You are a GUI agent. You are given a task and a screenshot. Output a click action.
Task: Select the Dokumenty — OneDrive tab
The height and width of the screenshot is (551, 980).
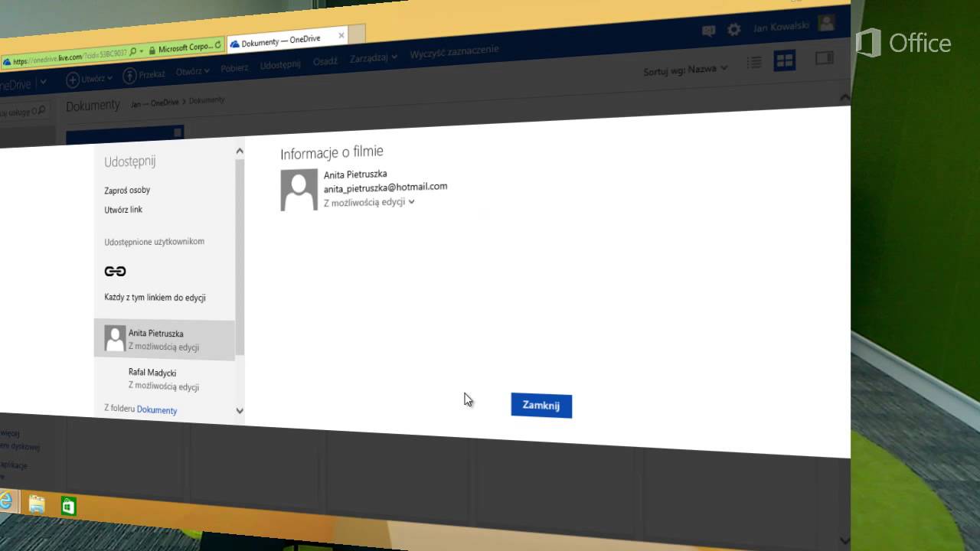287,41
